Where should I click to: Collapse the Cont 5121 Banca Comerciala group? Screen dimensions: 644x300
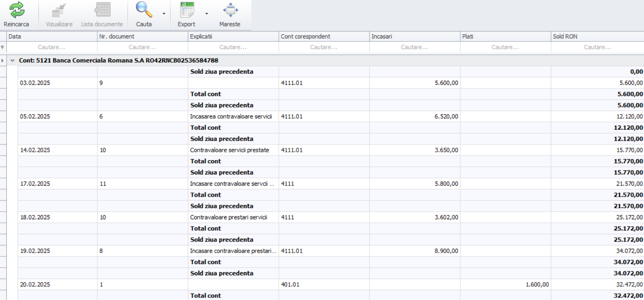12,61
